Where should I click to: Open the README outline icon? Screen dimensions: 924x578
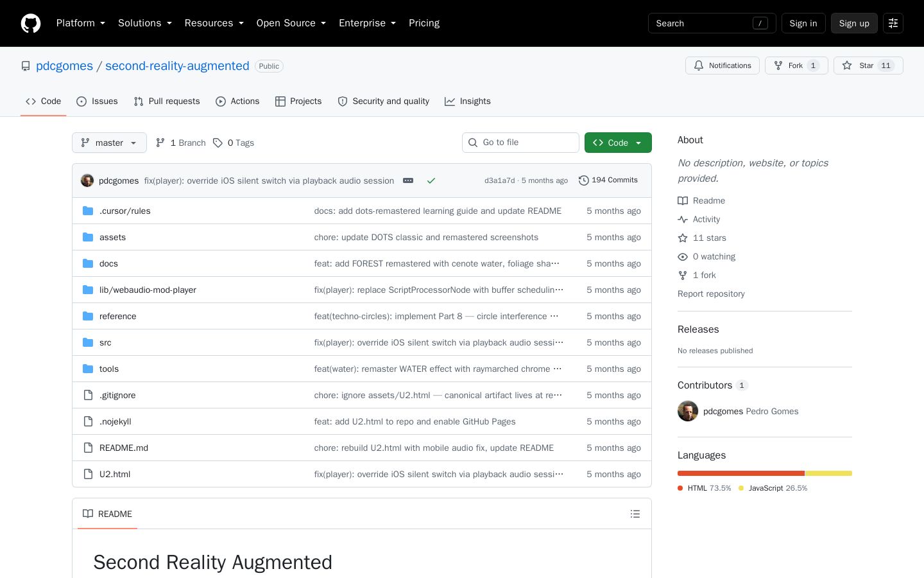point(635,514)
